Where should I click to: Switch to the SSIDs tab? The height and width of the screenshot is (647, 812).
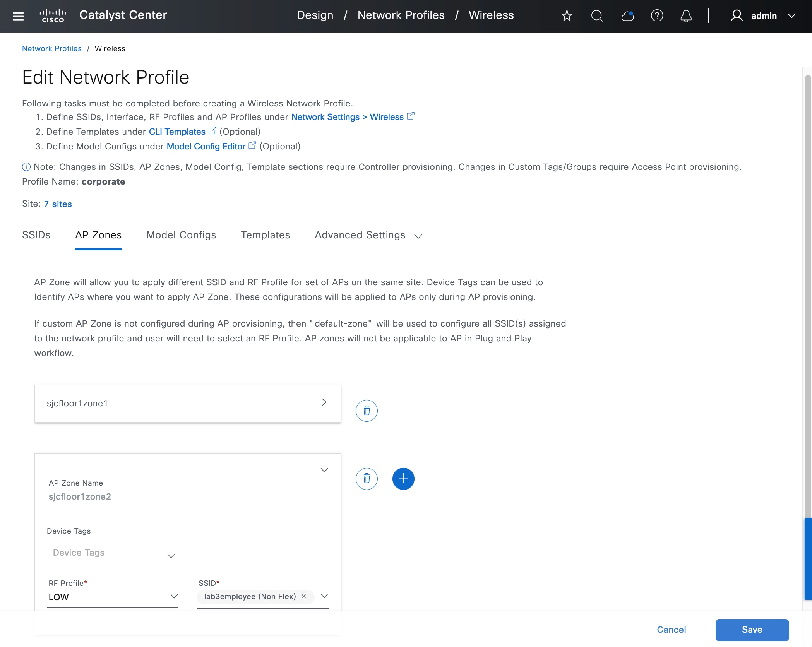click(x=36, y=235)
